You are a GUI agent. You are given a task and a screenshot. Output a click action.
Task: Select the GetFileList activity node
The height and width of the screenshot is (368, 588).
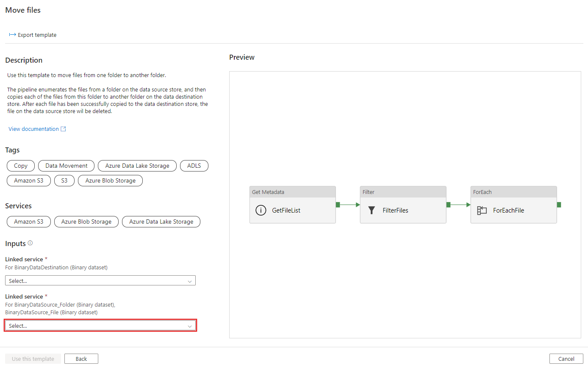(293, 205)
